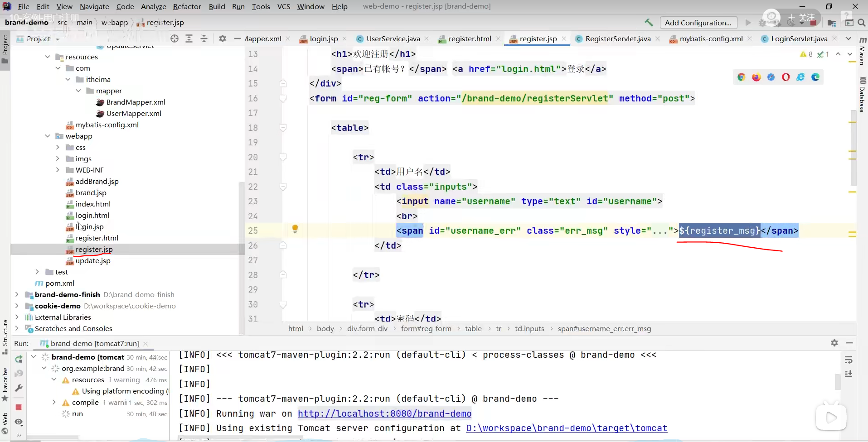Click the wrench icon in Run toolbar
The width and height of the screenshot is (868, 442).
click(19, 388)
